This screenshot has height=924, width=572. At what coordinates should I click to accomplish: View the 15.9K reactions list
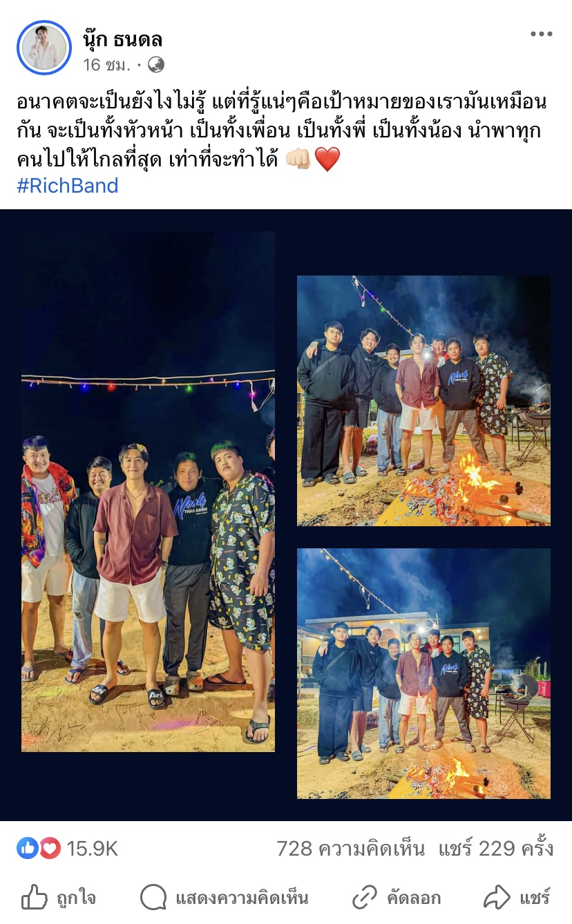pyautogui.click(x=92, y=849)
